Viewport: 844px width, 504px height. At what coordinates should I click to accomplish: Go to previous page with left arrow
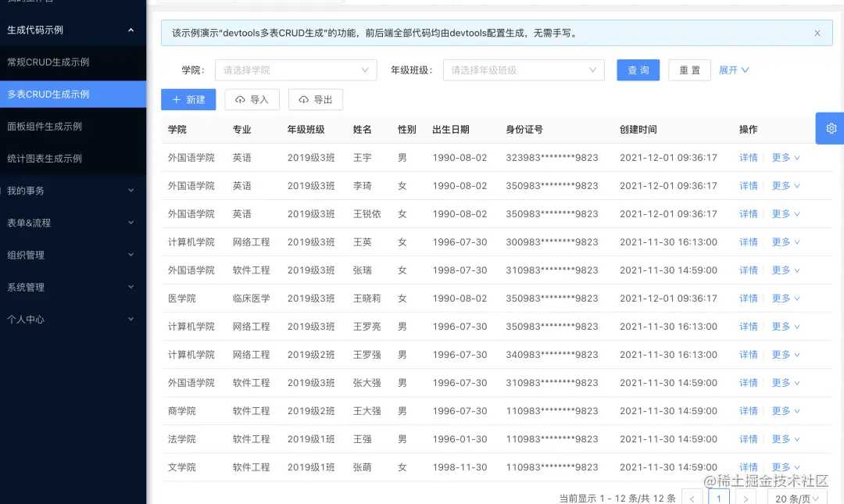coord(692,497)
